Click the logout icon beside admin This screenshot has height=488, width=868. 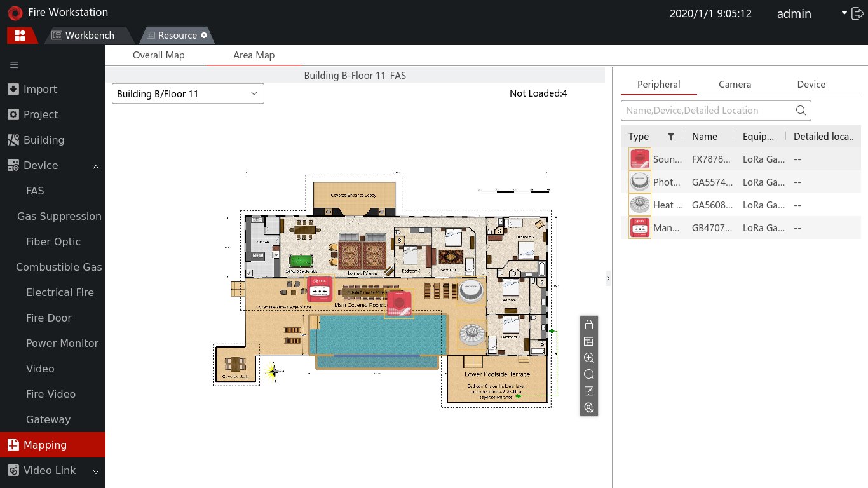coord(858,13)
